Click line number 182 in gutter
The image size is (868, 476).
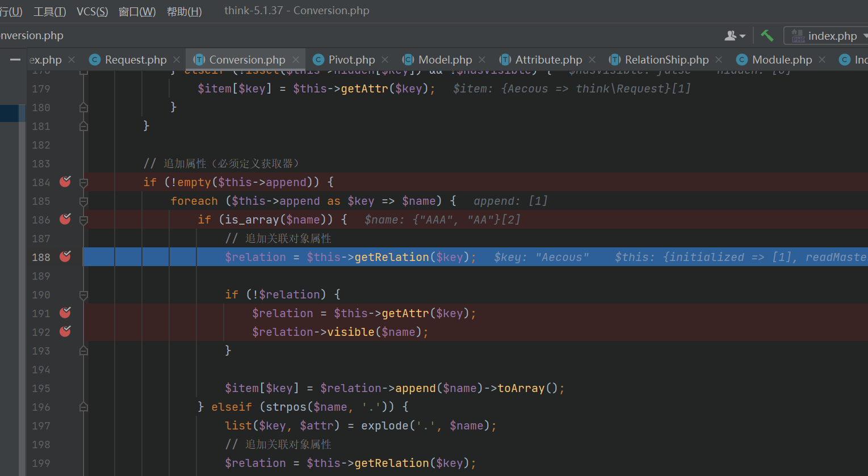coord(41,145)
